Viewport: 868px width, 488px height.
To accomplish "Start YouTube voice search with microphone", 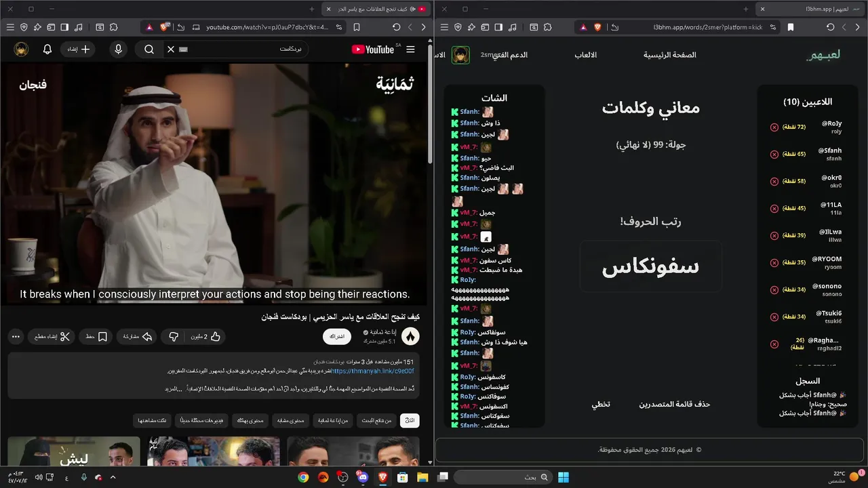I will (119, 49).
